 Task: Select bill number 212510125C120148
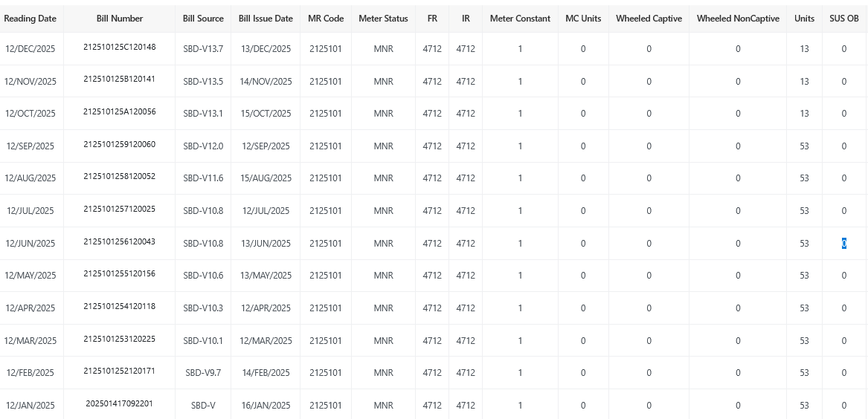[x=119, y=48]
